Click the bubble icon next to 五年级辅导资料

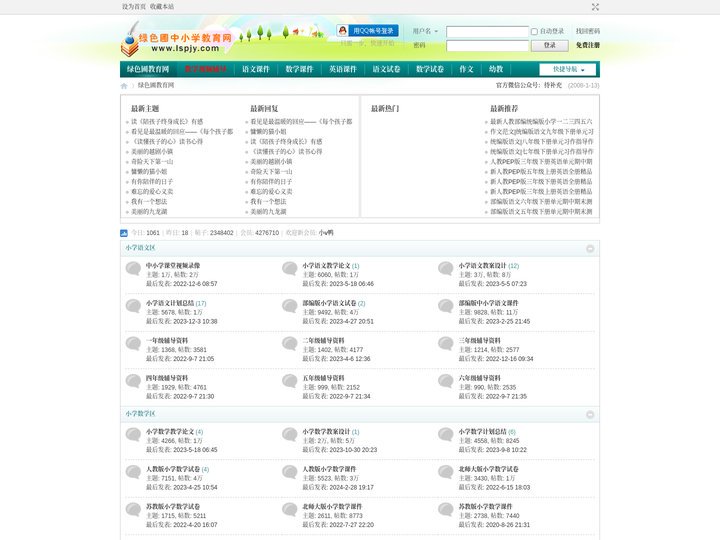pyautogui.click(x=290, y=381)
